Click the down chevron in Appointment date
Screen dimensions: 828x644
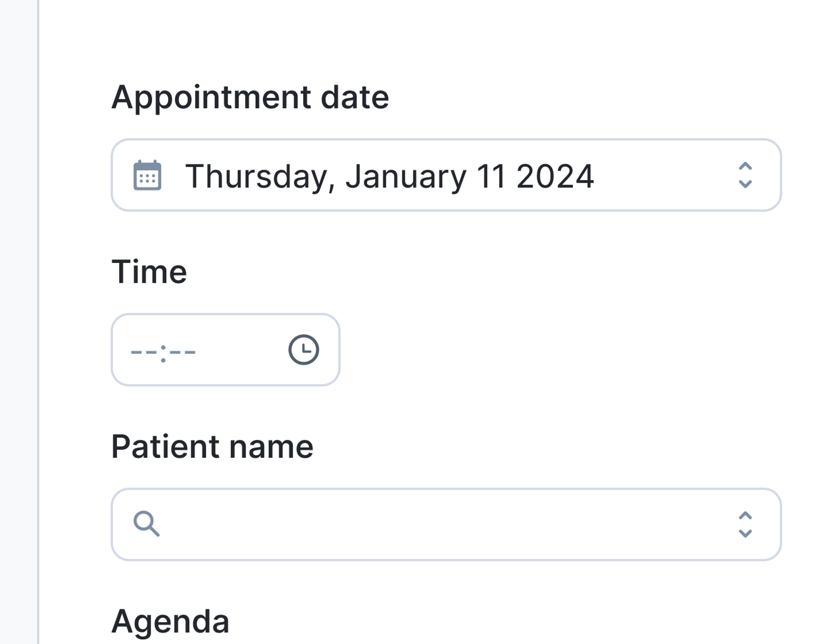(745, 184)
